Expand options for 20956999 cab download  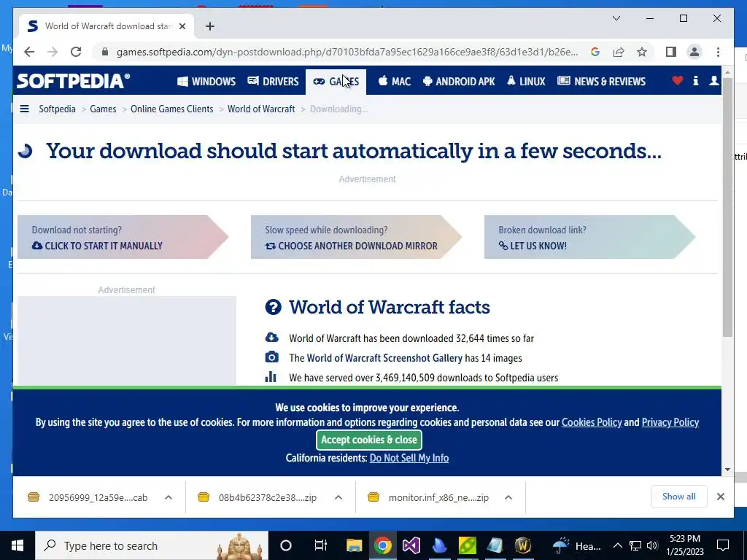coord(169,497)
